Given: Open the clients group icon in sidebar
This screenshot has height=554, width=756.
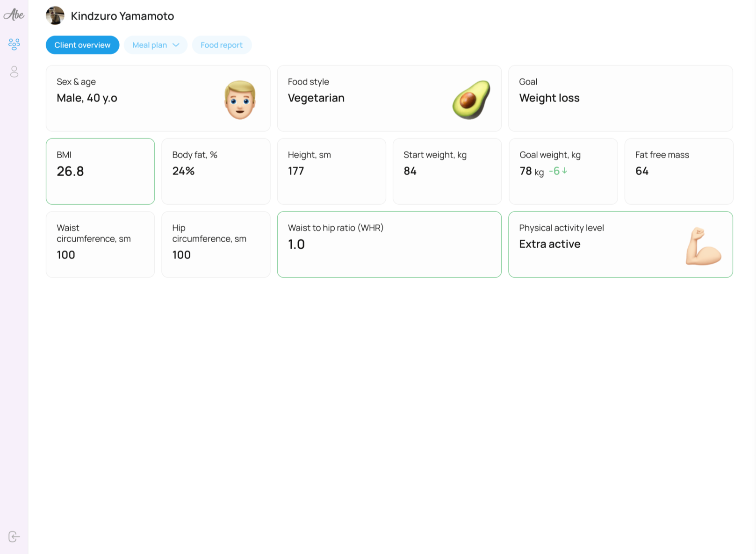Looking at the screenshot, I should tap(14, 44).
